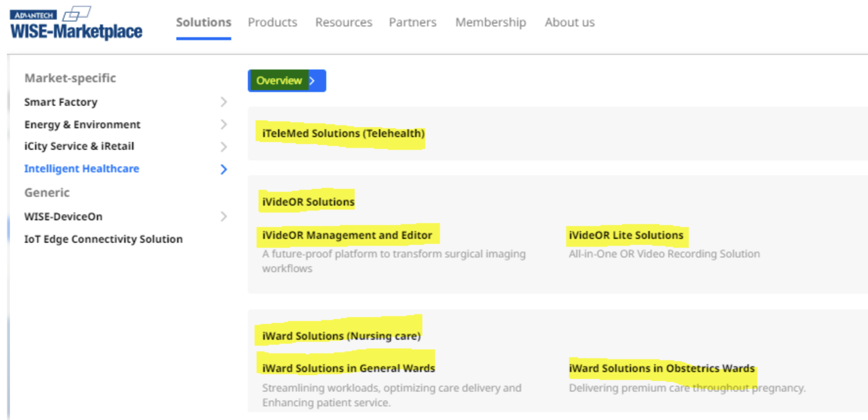Open iWard Solutions in General Wards
Viewport: 868px width, 420px height.
348,368
